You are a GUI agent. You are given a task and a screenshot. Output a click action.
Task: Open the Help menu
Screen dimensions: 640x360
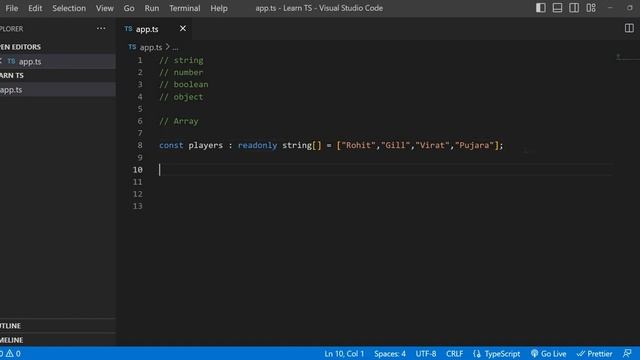pos(219,8)
